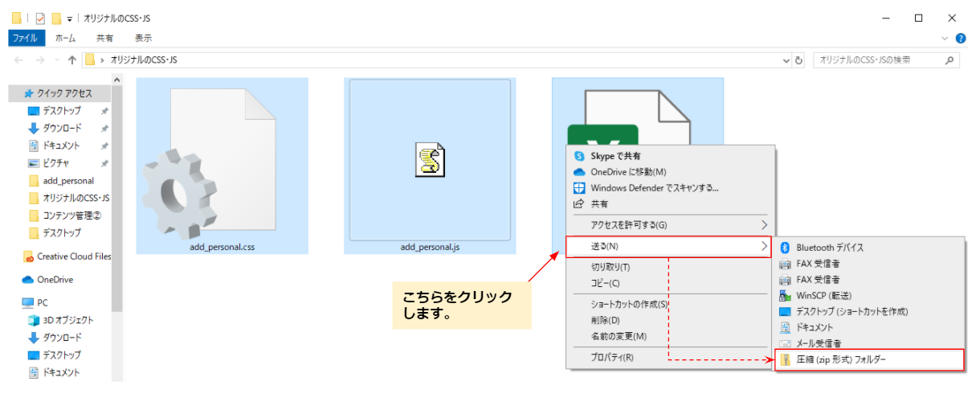Click the Creative Cloud Files icon
Image resolution: width=980 pixels, height=398 pixels.
click(30, 257)
